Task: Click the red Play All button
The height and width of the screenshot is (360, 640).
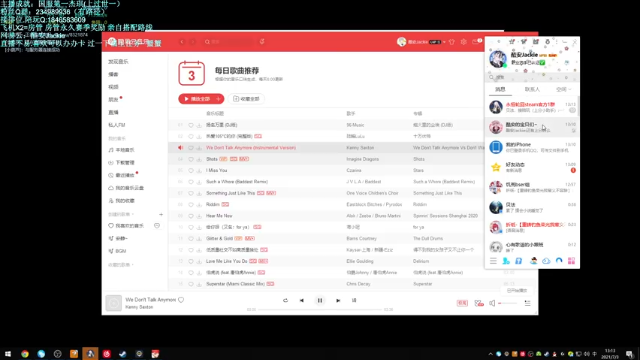Action: (x=197, y=99)
